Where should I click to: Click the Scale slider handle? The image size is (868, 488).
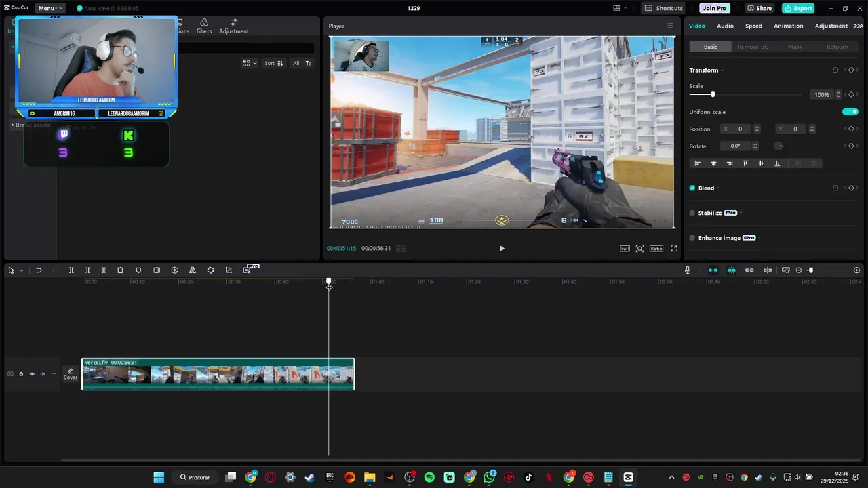click(x=712, y=95)
